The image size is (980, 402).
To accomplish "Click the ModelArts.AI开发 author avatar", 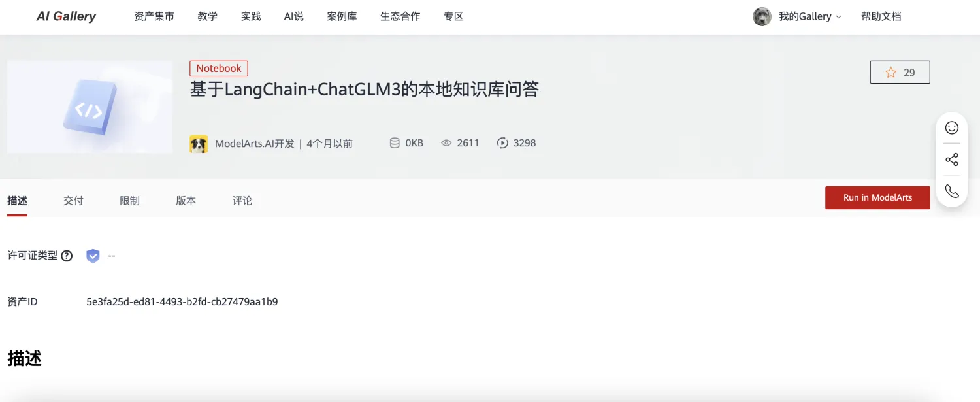I will coord(199,144).
